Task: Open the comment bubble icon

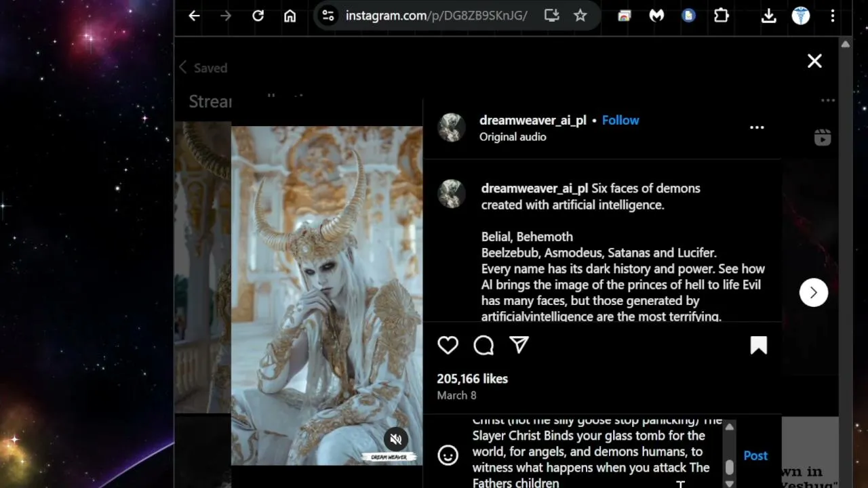Action: [484, 345]
